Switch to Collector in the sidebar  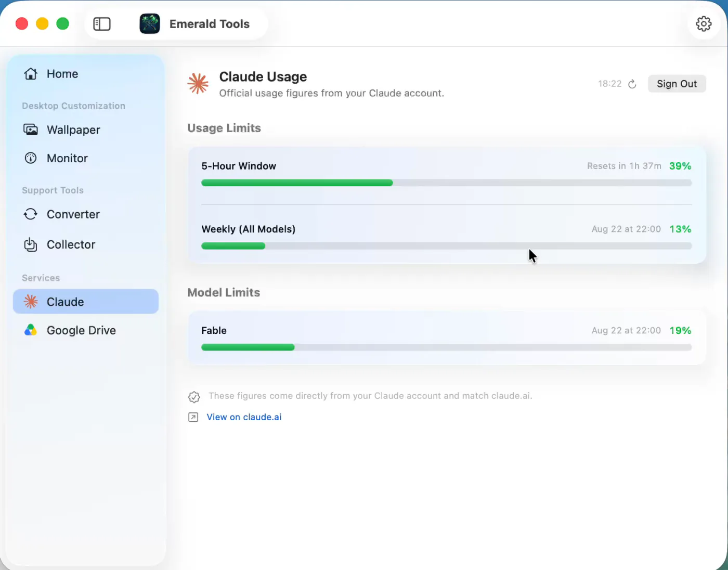coord(86,244)
